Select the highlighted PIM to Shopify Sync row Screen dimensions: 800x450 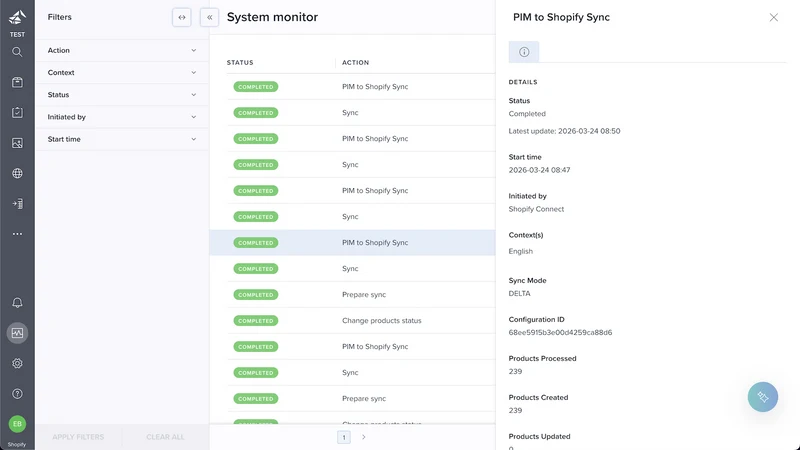point(353,243)
